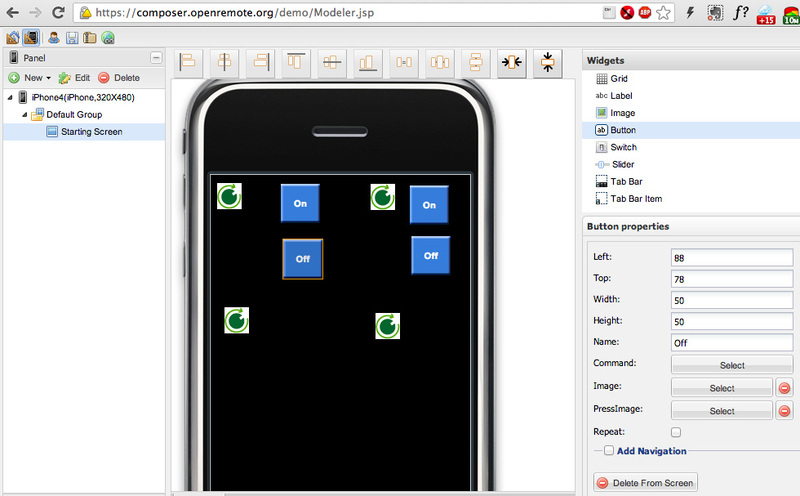The width and height of the screenshot is (800, 496).
Task: Enable the Add Navigation checkbox
Action: pos(609,451)
